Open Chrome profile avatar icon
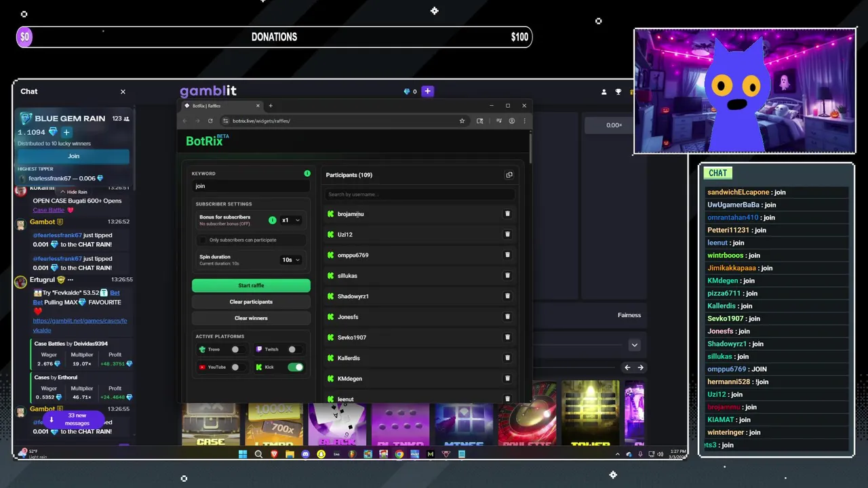Viewport: 868px width, 488px height. click(512, 121)
